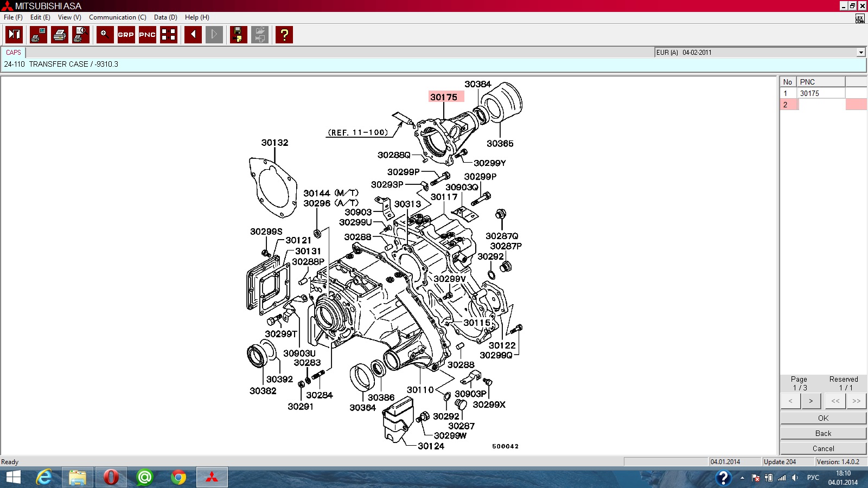This screenshot has height=488, width=868.
Task: Expand the EUR (A) 04-02-2011 dropdown
Action: point(860,53)
